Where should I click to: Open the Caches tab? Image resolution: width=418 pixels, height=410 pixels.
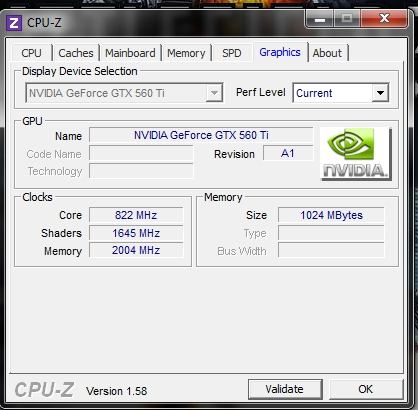[76, 53]
